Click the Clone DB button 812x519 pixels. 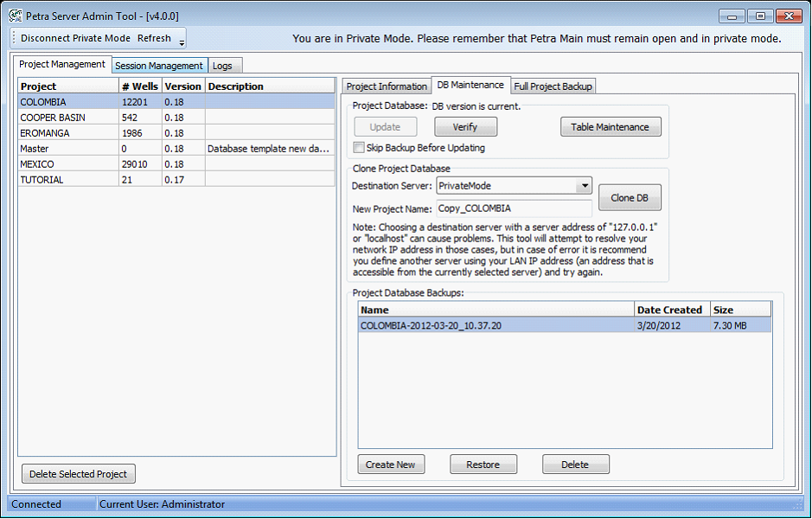point(630,198)
